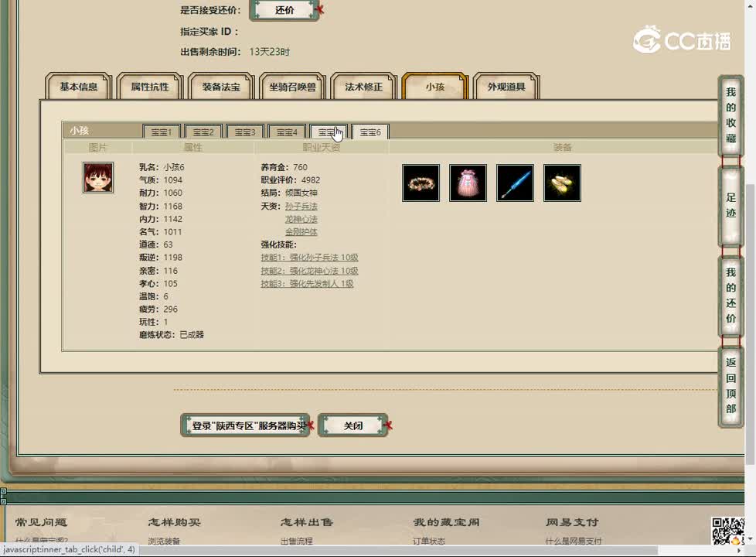Click the pink dress equipment icon
Image resolution: width=756 pixels, height=557 pixels.
468,183
